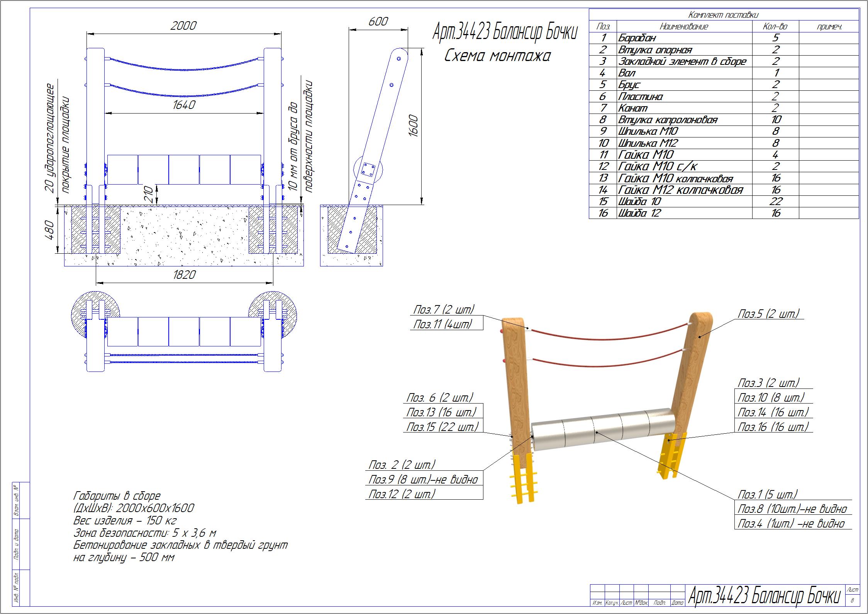The width and height of the screenshot is (868, 614).
Task: Select the 1820 foundation spacing dimension
Action: pos(185,275)
